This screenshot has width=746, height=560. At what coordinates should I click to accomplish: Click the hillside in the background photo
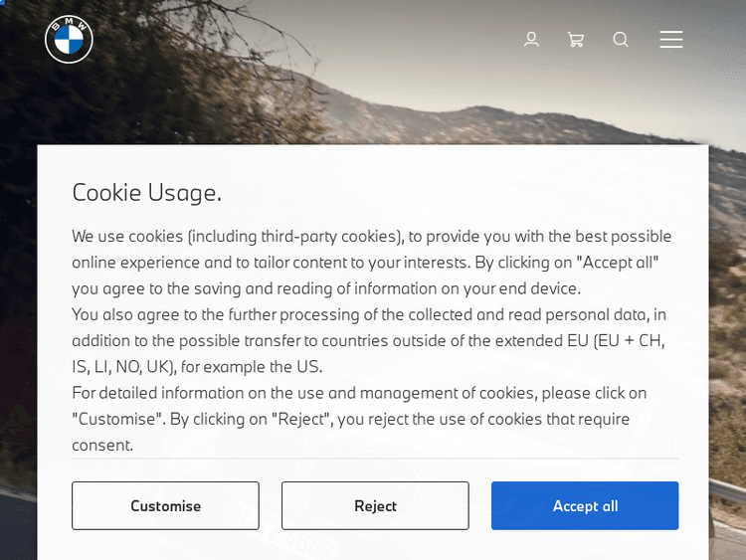coord(477,117)
